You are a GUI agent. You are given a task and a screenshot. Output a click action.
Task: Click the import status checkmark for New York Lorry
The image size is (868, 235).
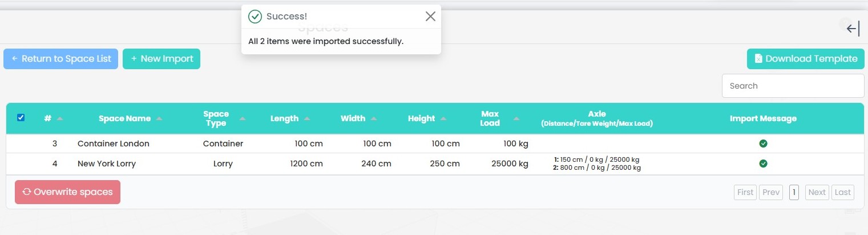click(763, 164)
